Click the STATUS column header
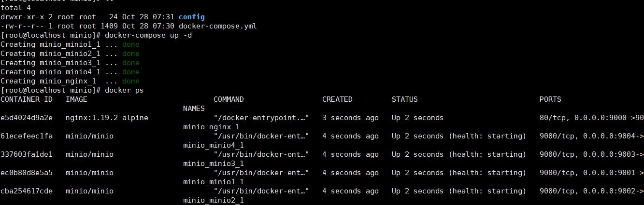644x205 pixels. [x=404, y=99]
